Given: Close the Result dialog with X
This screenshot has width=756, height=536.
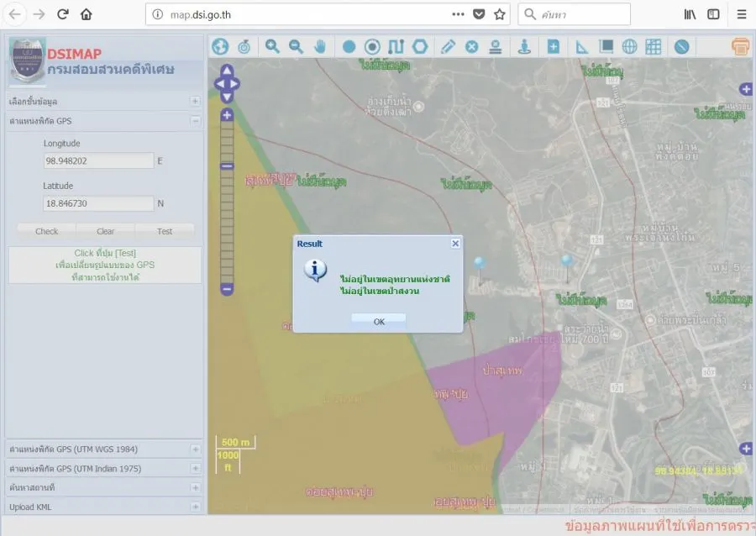Looking at the screenshot, I should pos(455,244).
